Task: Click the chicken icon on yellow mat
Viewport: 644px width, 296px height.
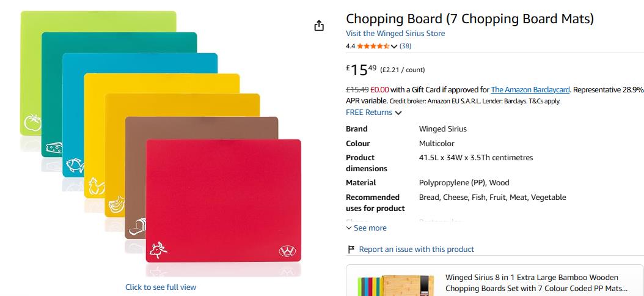Action: tap(97, 187)
